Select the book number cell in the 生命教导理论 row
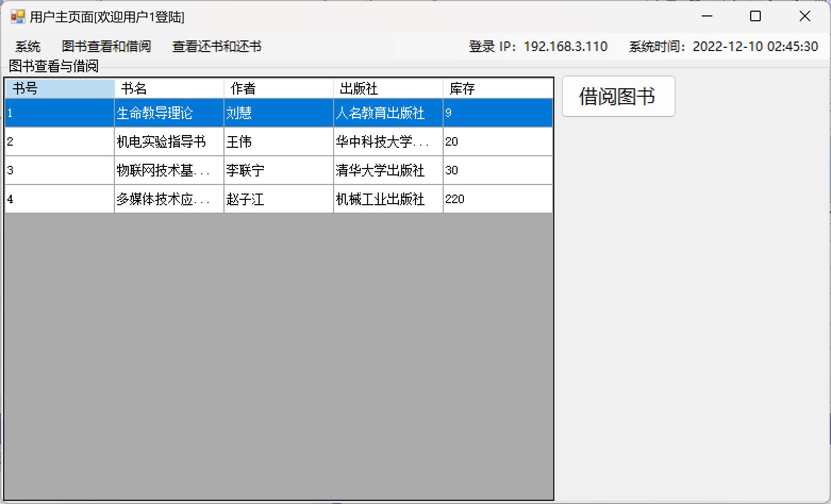The width and height of the screenshot is (831, 504). (60, 113)
